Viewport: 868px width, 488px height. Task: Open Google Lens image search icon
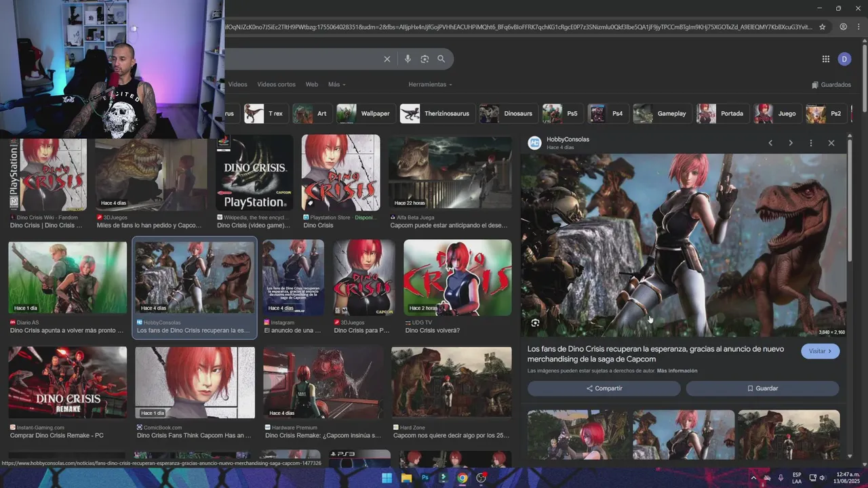coord(425,59)
